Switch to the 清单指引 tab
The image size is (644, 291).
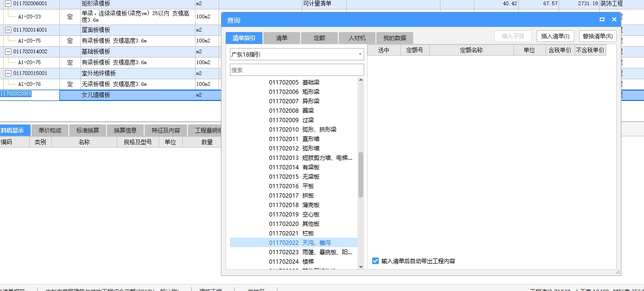point(244,38)
